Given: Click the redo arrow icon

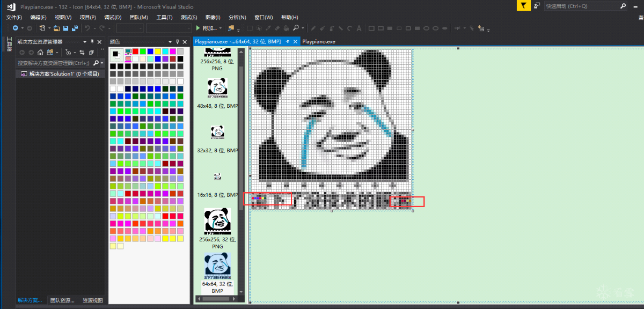Looking at the screenshot, I should coord(101,28).
